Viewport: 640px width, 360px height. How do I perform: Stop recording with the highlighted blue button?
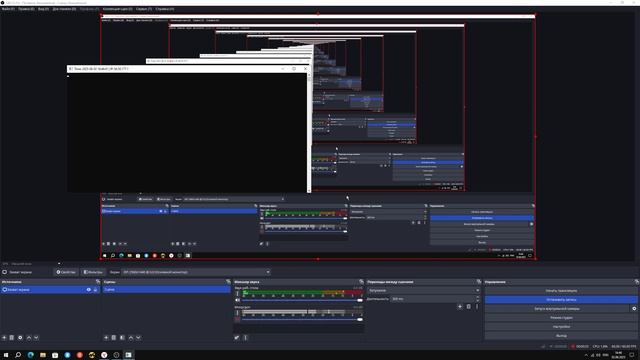(x=561, y=300)
